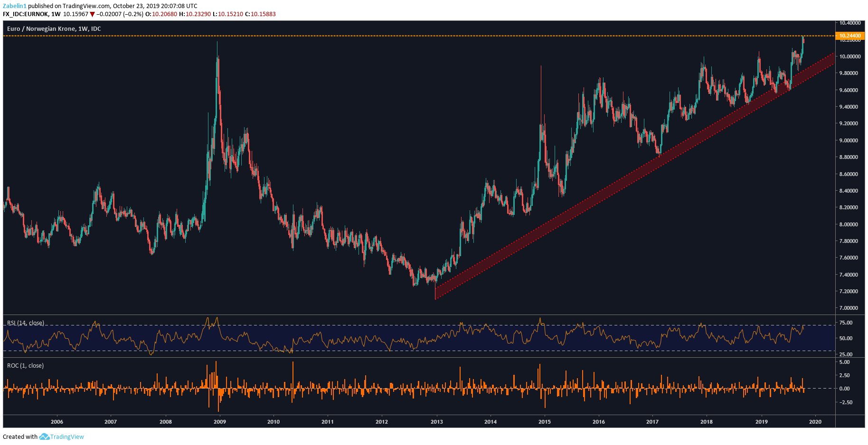The image size is (868, 445).
Task: Click the publish timestamp October 23, 2019
Action: (x=135, y=6)
